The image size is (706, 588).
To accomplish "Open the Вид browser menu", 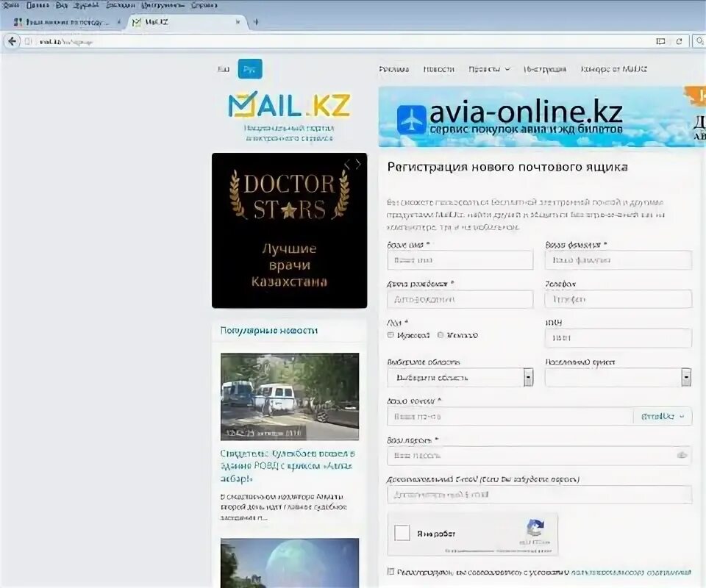I will [61, 5].
